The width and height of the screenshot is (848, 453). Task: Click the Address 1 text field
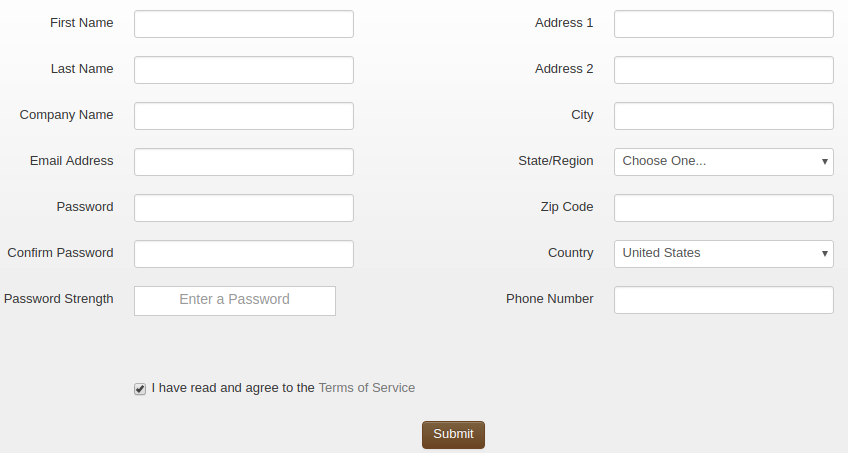tap(723, 24)
